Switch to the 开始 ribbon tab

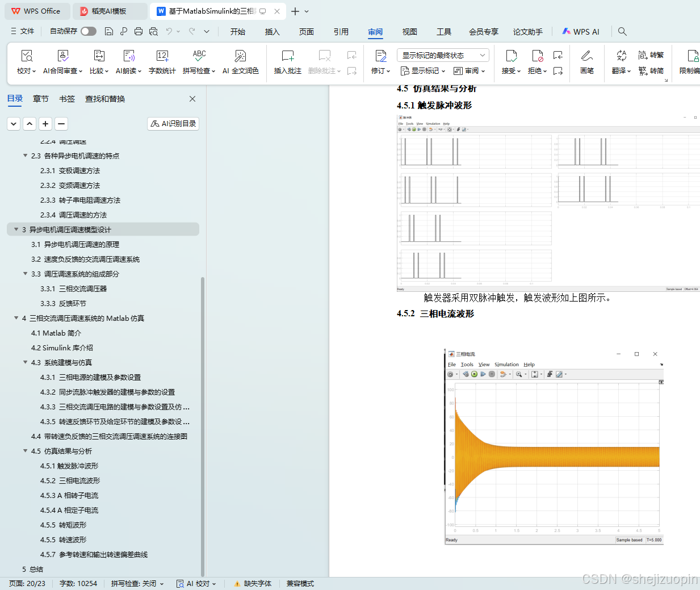238,32
